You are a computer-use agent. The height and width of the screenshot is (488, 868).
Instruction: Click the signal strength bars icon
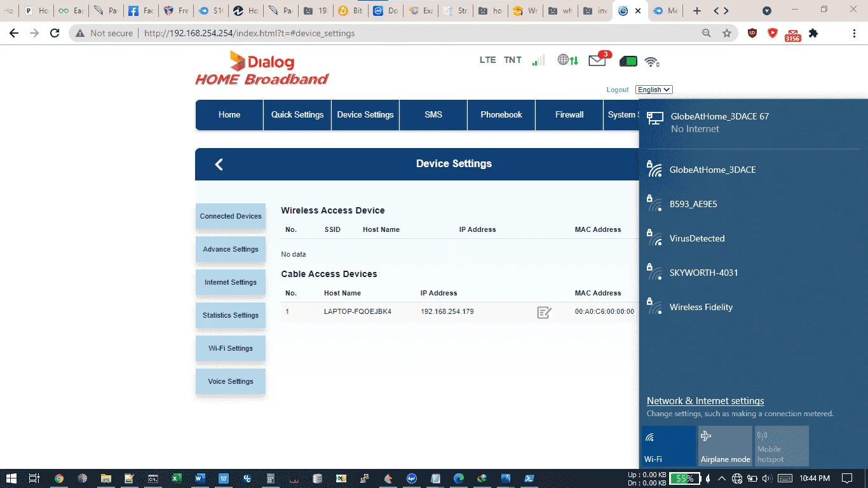(538, 60)
